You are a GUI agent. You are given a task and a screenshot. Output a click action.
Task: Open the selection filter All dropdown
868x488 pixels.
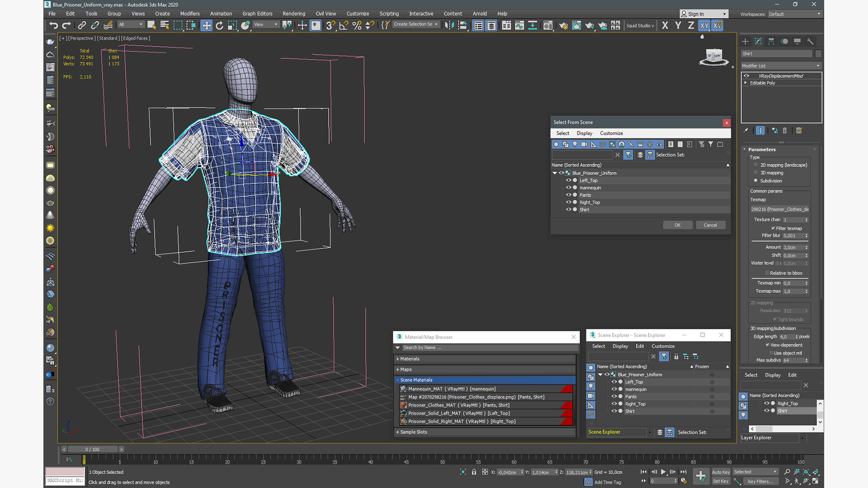[131, 24]
